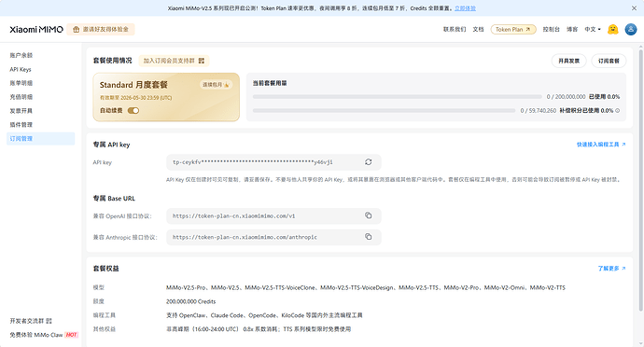Click the OpenAI protocol URL field

point(273,216)
